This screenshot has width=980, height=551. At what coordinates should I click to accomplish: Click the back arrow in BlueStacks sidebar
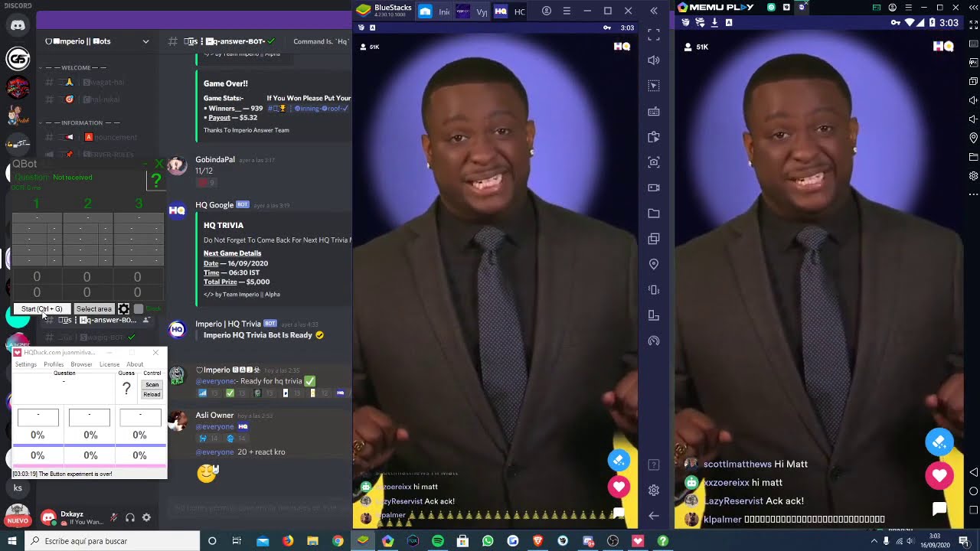654,516
